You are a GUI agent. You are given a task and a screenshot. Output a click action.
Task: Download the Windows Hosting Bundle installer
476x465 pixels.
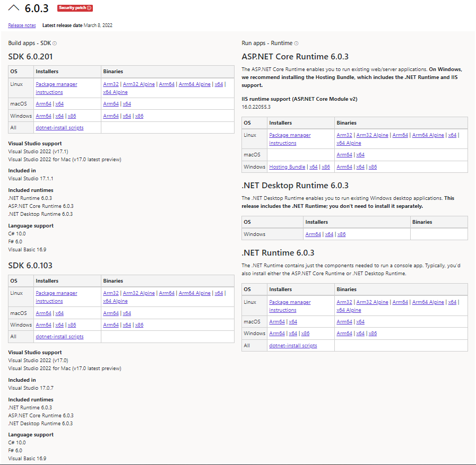pos(287,167)
